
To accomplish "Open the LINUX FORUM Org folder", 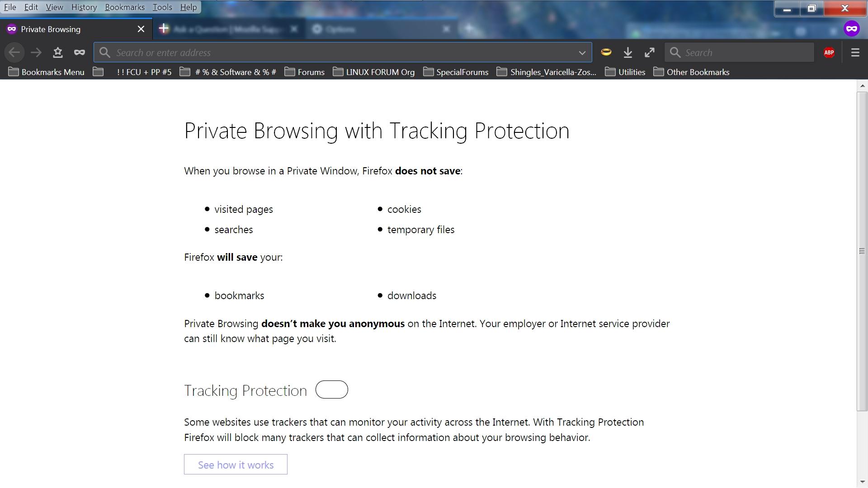I will click(x=373, y=72).
